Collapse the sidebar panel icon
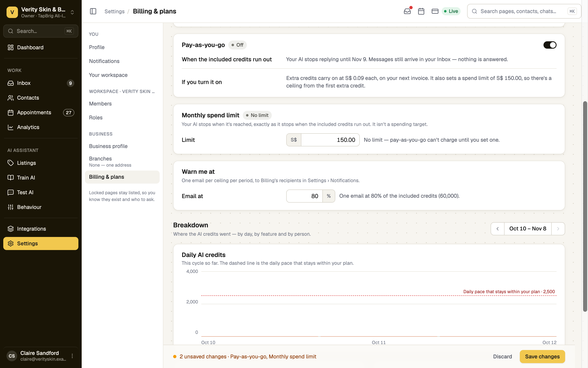 click(93, 11)
